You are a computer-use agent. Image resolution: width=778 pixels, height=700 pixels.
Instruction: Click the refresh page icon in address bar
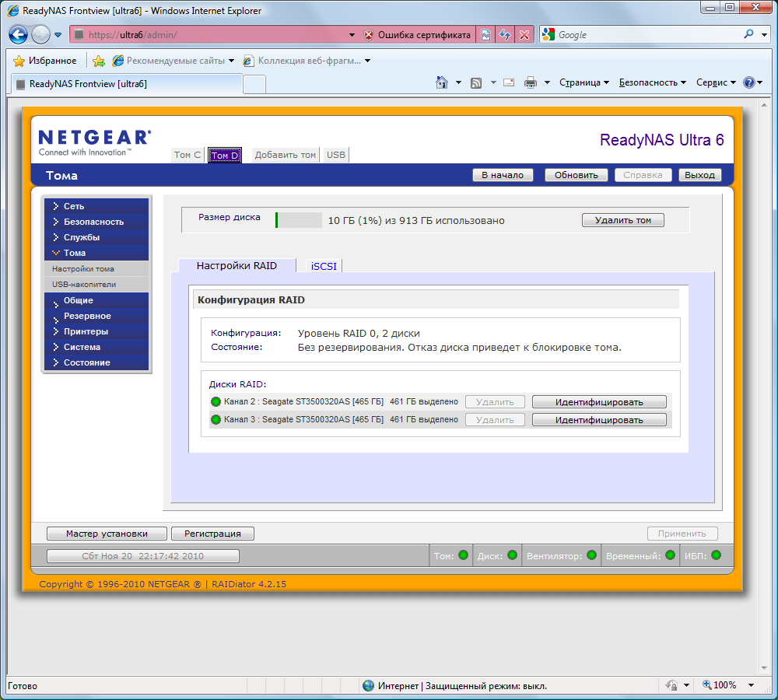[x=505, y=35]
